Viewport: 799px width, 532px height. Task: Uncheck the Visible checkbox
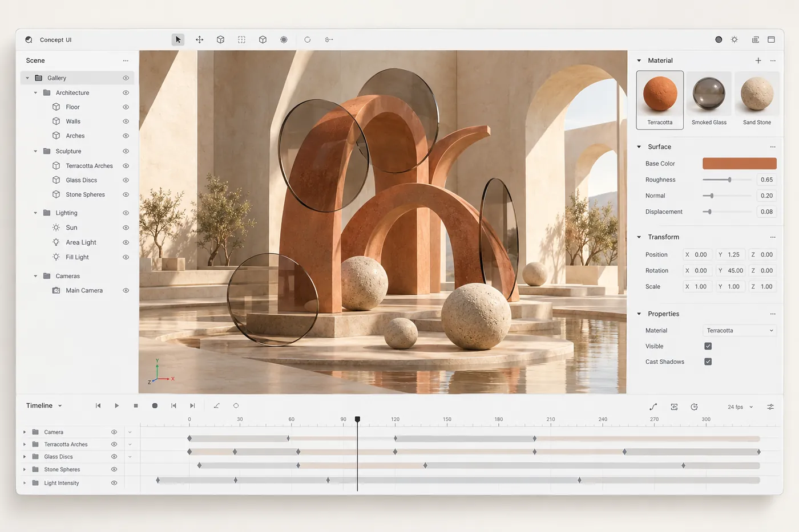(708, 346)
